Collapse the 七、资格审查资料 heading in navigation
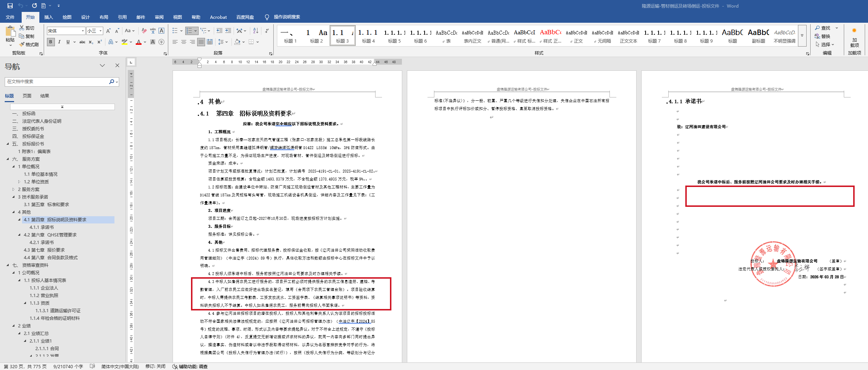The width and height of the screenshot is (868, 370). 8,265
